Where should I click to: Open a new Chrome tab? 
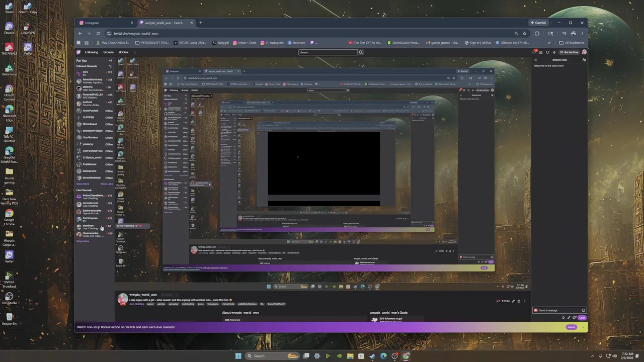click(200, 23)
